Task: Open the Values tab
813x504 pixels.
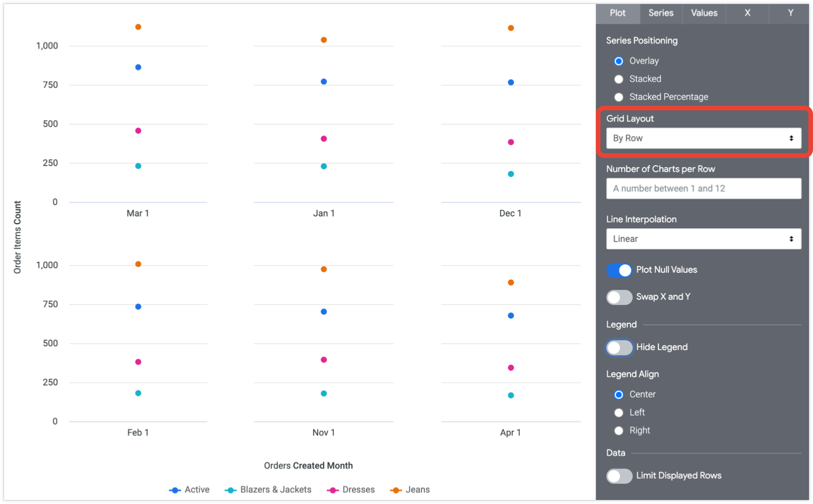Action: [x=704, y=13]
